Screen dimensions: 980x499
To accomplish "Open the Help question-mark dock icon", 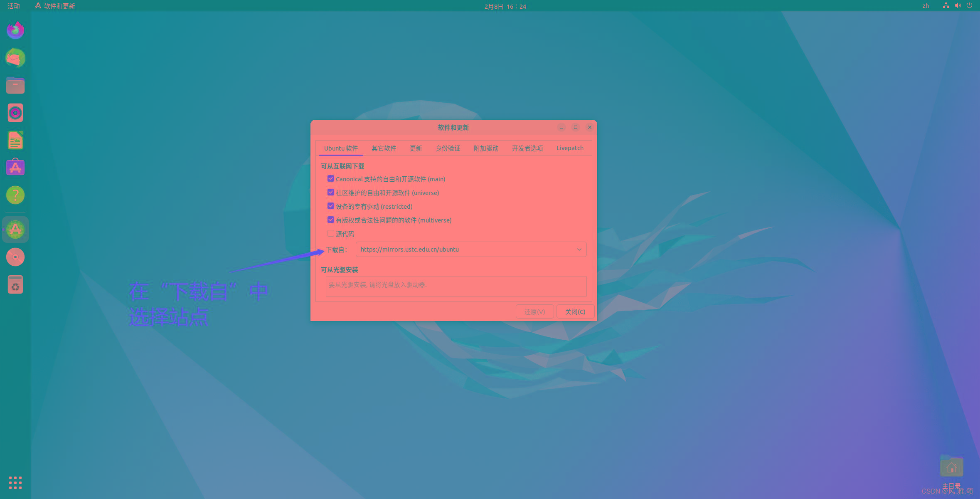I will point(15,195).
